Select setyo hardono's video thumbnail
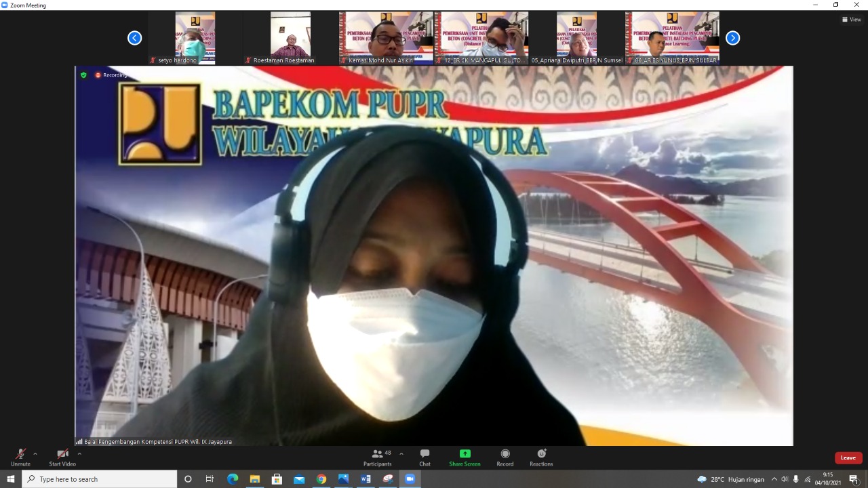Screen dimensions: 868x488 click(195, 38)
